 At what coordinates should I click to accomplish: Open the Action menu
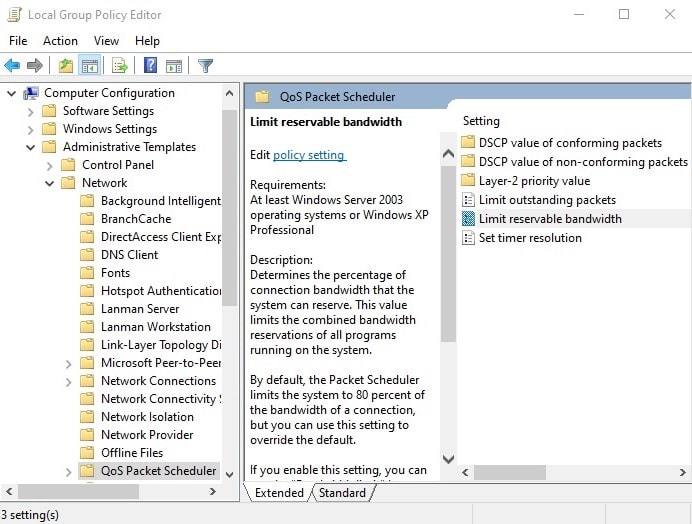click(60, 41)
